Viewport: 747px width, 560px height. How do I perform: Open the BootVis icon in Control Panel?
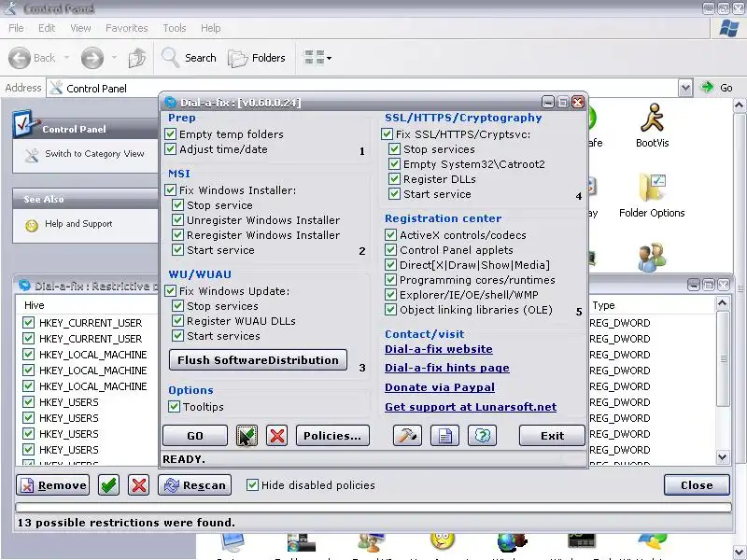click(x=652, y=126)
